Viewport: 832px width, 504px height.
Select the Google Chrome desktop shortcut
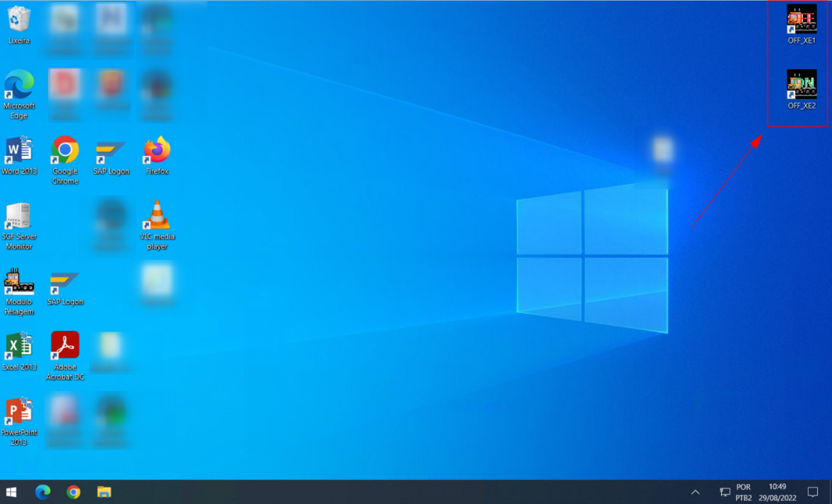pyautogui.click(x=65, y=161)
